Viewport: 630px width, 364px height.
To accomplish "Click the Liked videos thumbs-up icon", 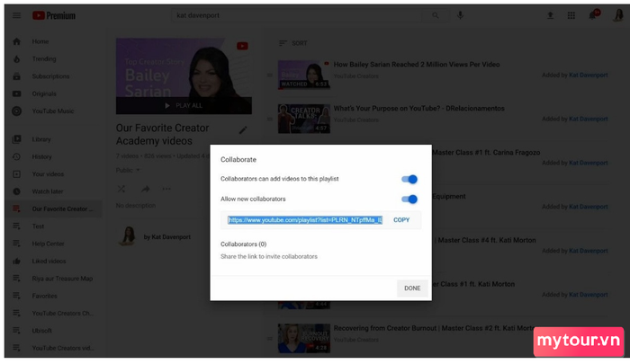I will (16, 261).
